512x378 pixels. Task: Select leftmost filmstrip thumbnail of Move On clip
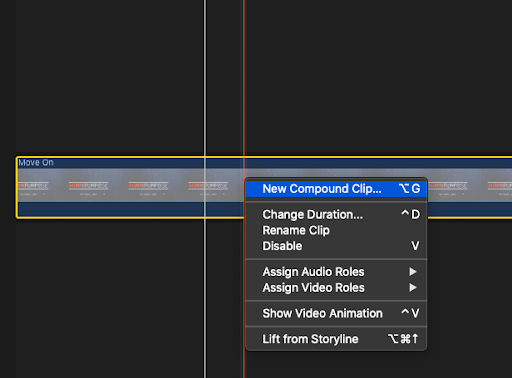click(33, 185)
